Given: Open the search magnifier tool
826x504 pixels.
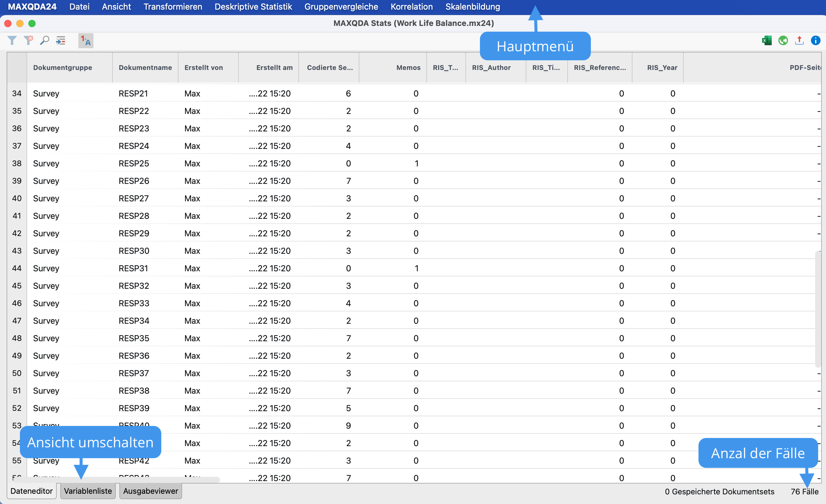Looking at the screenshot, I should 45,41.
